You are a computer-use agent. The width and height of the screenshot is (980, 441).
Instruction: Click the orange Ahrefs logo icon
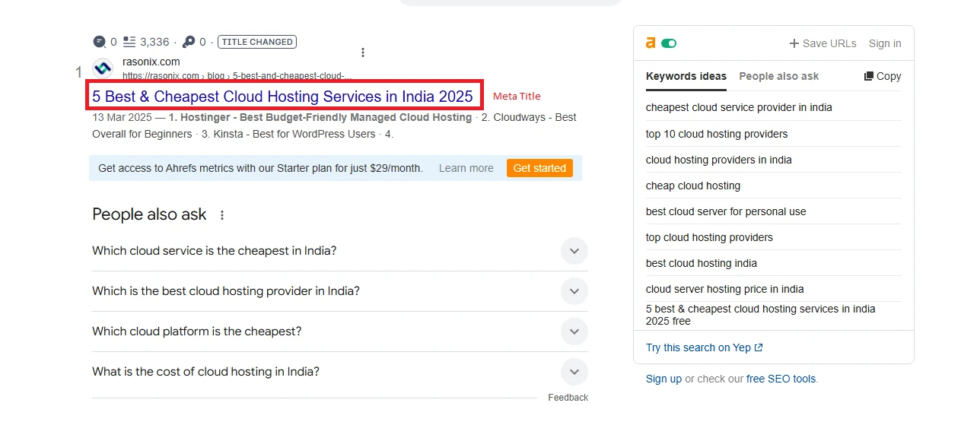(651, 43)
